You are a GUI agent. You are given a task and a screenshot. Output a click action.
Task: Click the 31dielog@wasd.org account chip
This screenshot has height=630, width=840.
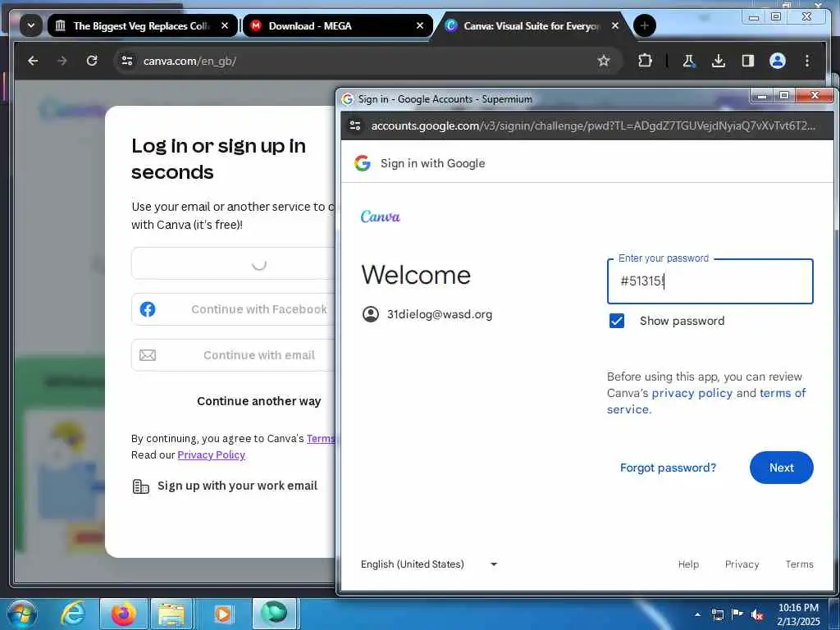(x=427, y=314)
